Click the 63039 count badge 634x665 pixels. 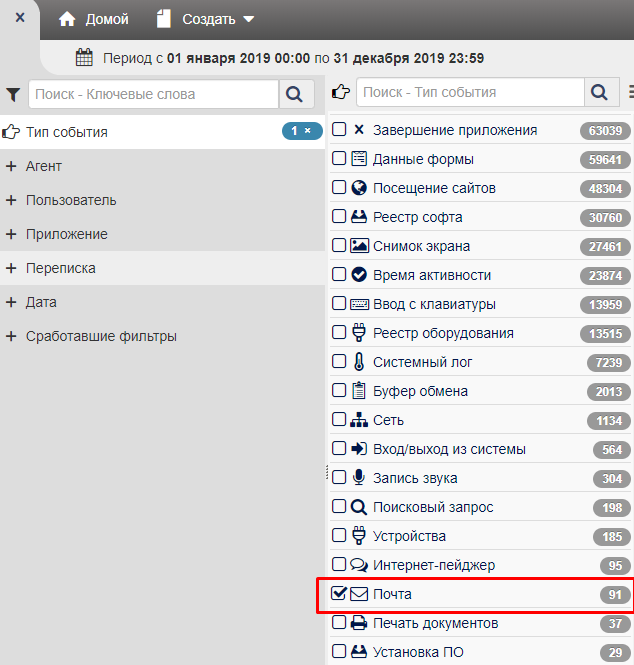[x=605, y=130]
